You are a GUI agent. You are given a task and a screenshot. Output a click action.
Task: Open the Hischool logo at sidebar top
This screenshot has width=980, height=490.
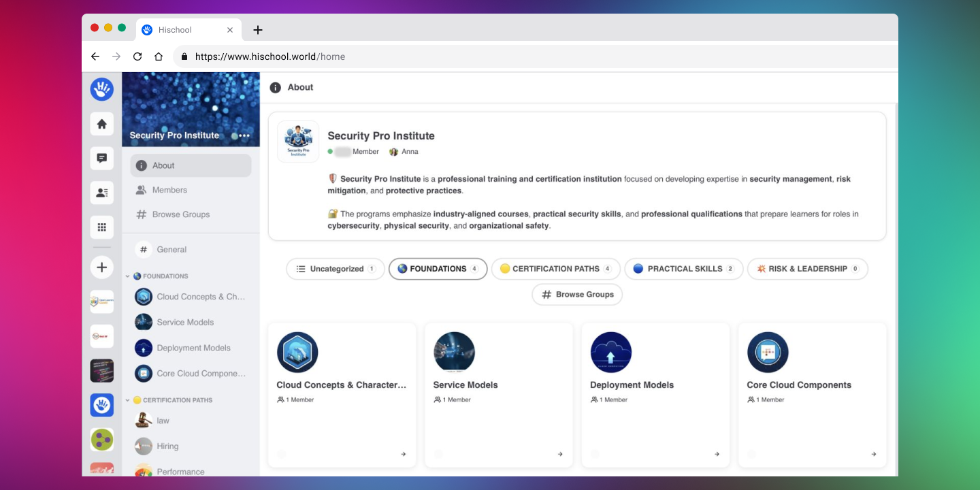102,89
